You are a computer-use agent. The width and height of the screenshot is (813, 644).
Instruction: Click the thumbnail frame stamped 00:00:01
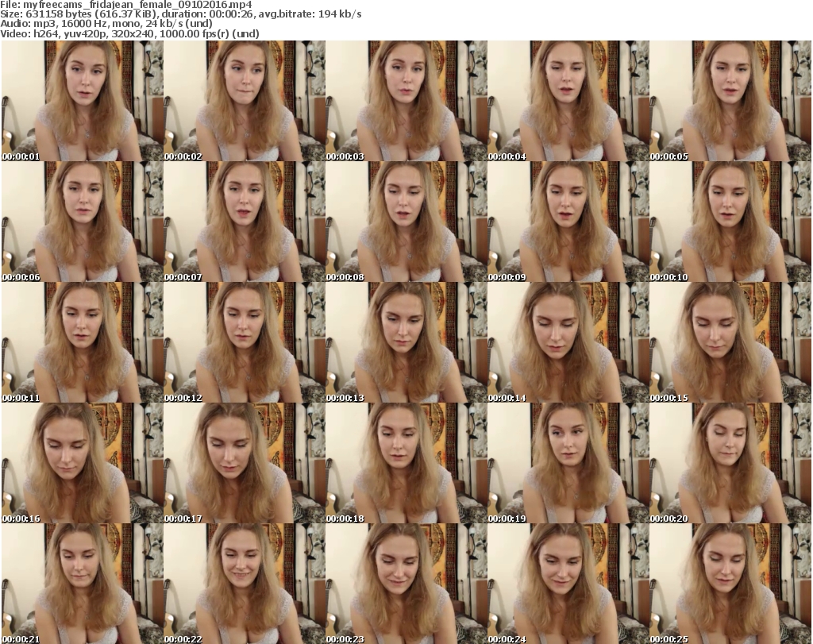[82, 101]
